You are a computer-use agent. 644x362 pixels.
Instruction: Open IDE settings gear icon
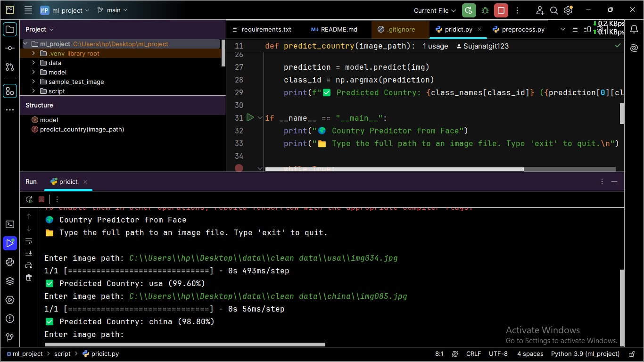click(x=568, y=10)
